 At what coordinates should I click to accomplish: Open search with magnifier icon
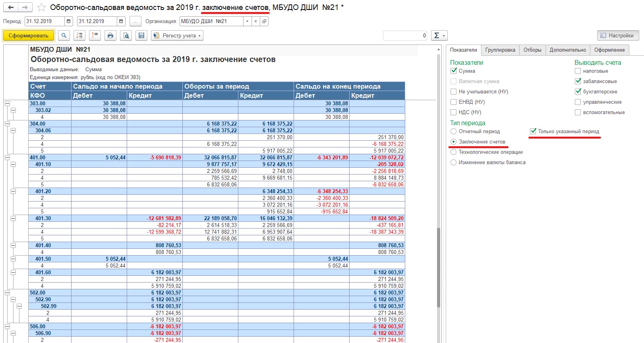(x=64, y=36)
